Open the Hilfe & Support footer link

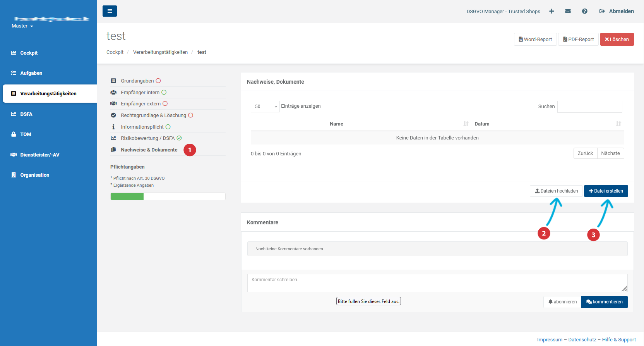point(619,340)
